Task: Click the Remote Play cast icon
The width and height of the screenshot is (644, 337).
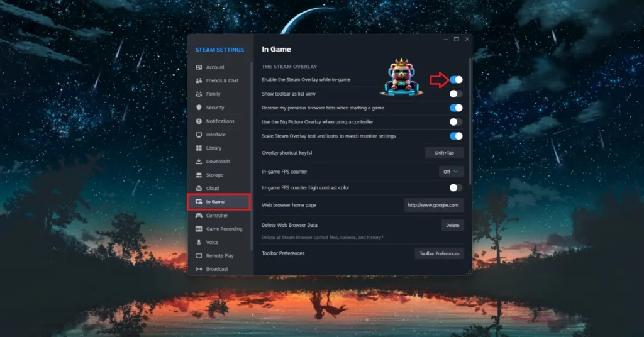Action: click(199, 256)
